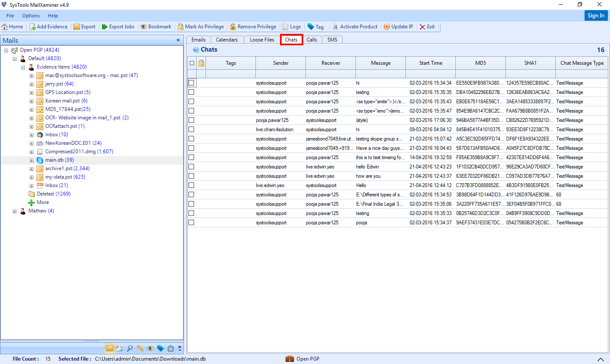Switch to the Calls tab
610x364 pixels.
coord(312,39)
